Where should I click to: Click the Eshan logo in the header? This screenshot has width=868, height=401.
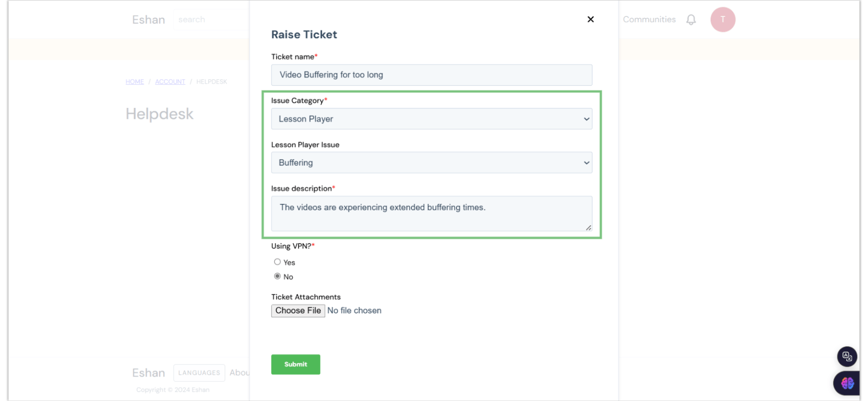click(148, 20)
